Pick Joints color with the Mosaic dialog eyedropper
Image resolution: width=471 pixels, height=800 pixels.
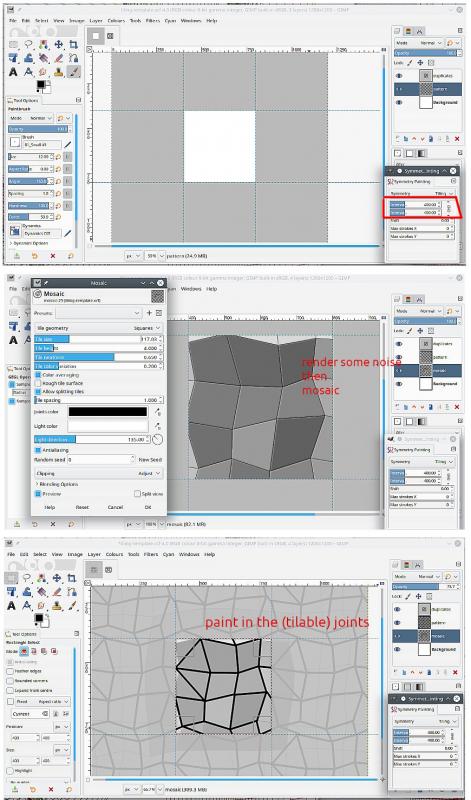tap(158, 412)
